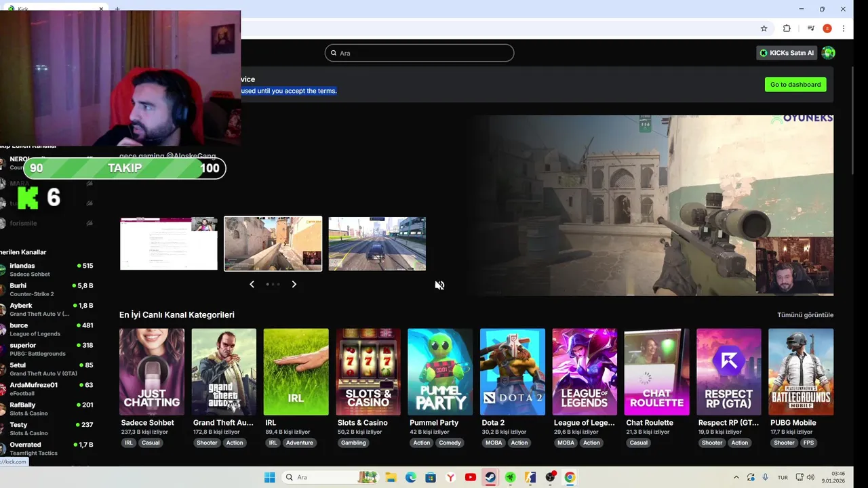
Task: Open 5etul channel in sidebar
Action: (x=47, y=369)
